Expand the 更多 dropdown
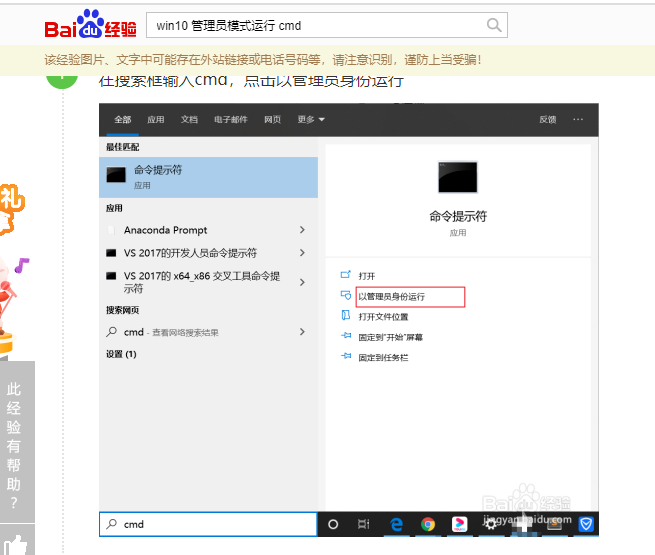This screenshot has height=555, width=655. coord(311,120)
